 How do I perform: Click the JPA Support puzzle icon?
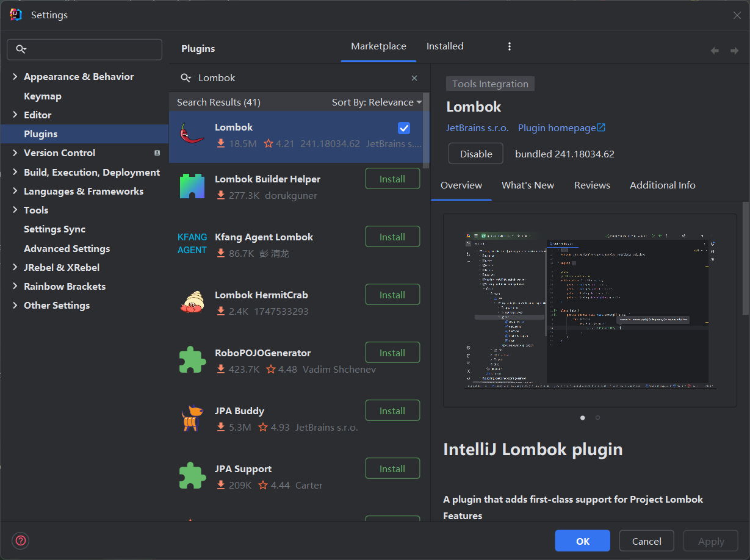coord(192,476)
